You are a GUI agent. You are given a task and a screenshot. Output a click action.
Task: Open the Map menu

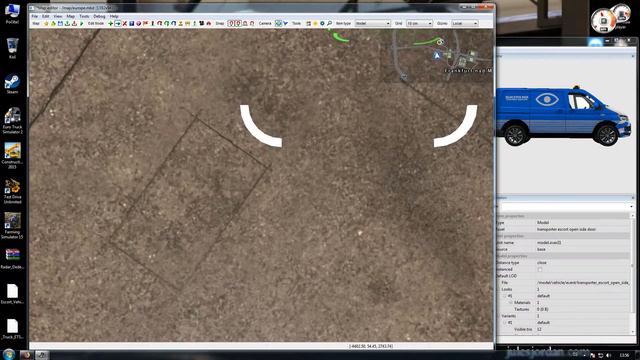tap(71, 16)
